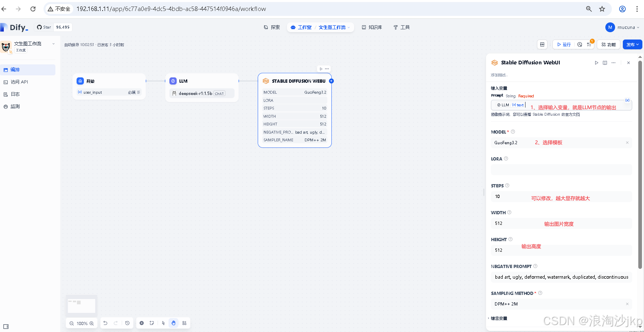Open the SAMPLING METHOD DPM++ 2M dropdown

(561, 304)
